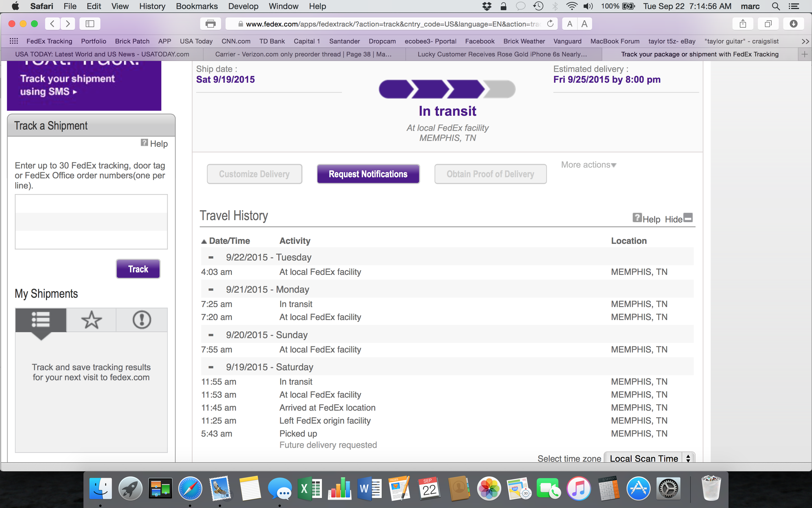Show hidden bookmarks overflow chevron

805,41
